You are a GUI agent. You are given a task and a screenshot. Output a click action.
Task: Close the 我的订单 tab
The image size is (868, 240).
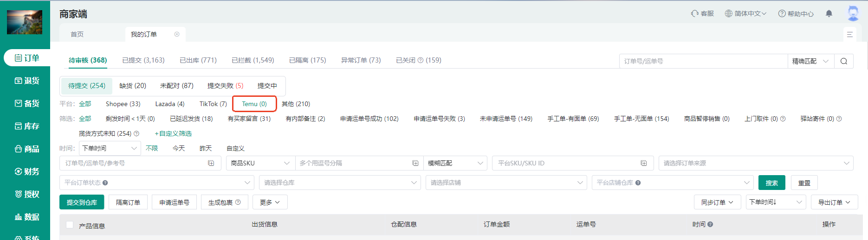point(177,34)
